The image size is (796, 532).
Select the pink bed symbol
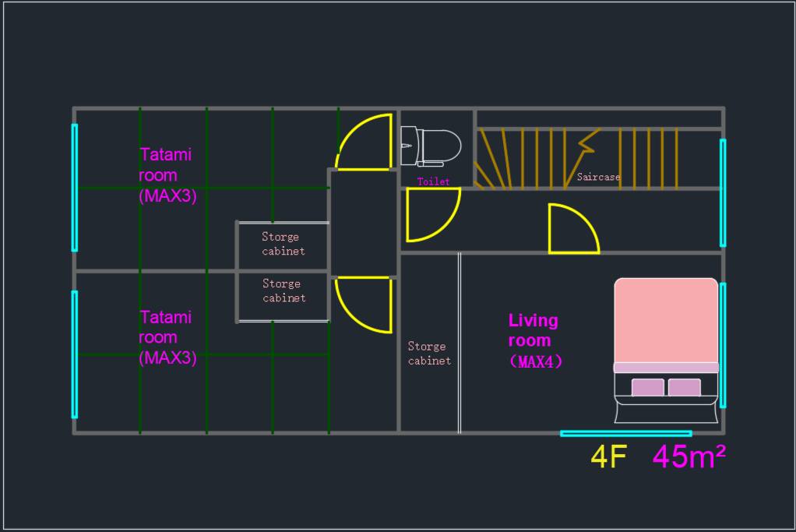pos(666,351)
